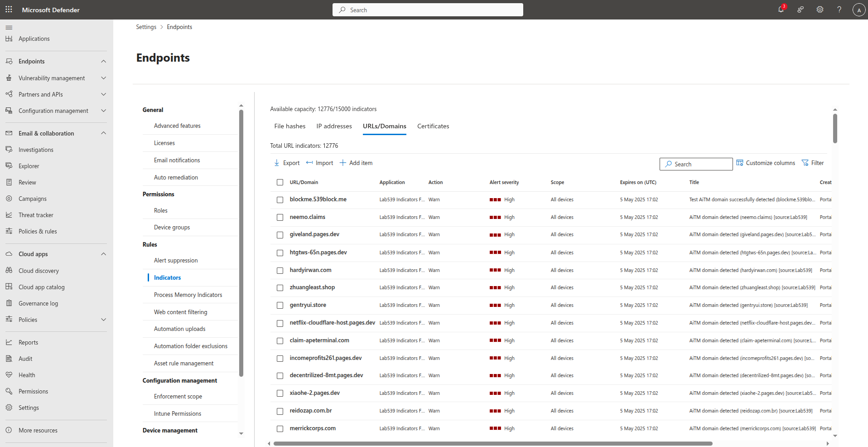
Task: Click the horizontal scrollbar under the table
Action: (493, 443)
